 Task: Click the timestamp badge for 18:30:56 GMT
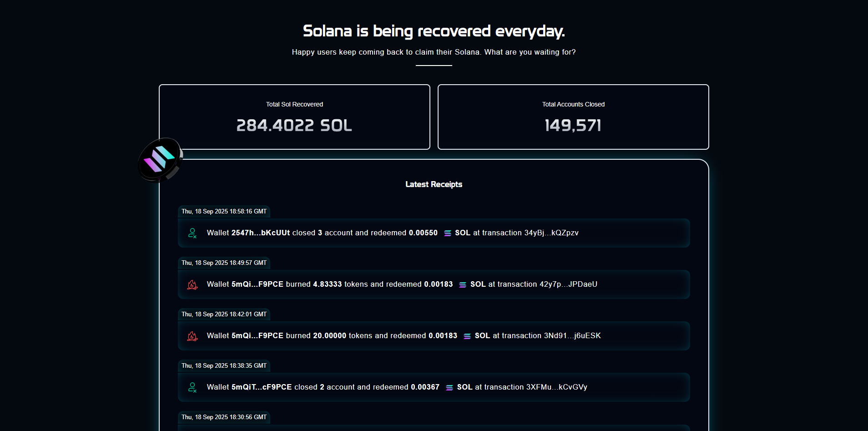(x=224, y=417)
